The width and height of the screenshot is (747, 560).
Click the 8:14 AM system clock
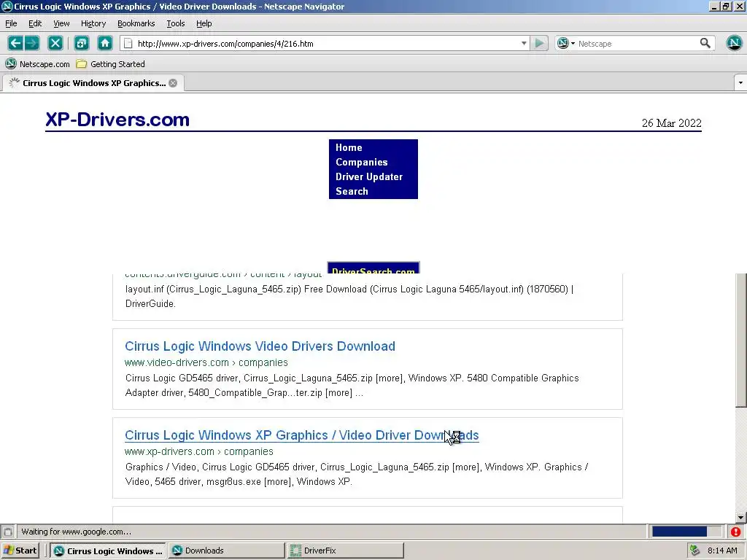pyautogui.click(x=722, y=551)
